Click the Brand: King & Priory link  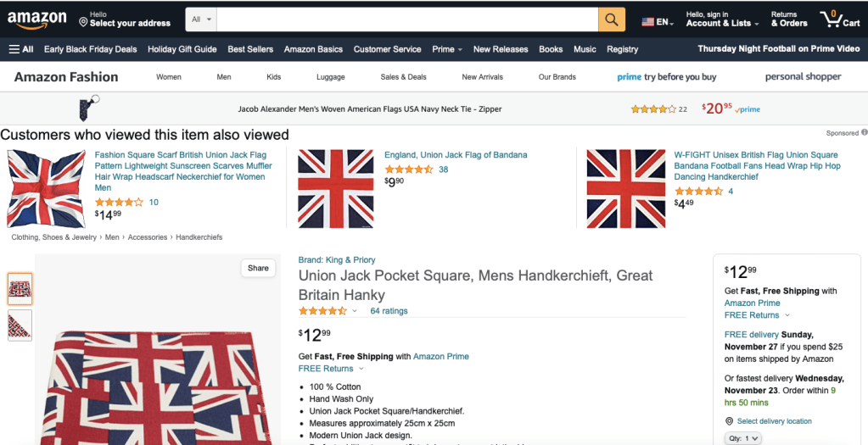pyautogui.click(x=337, y=260)
